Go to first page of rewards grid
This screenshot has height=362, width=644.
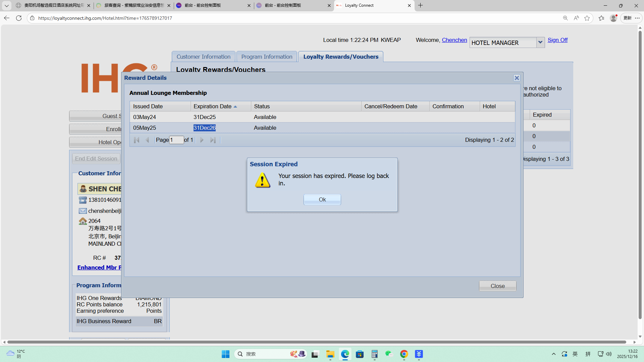tap(137, 140)
